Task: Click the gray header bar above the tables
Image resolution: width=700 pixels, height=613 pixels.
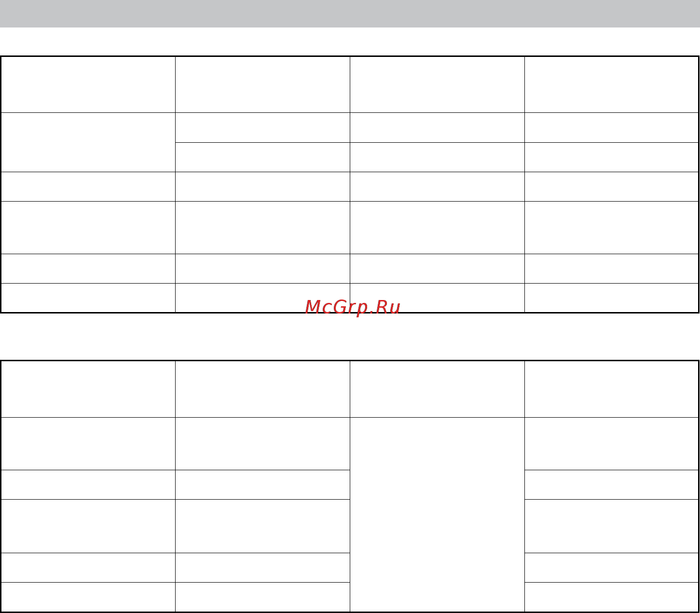Action: 350,14
